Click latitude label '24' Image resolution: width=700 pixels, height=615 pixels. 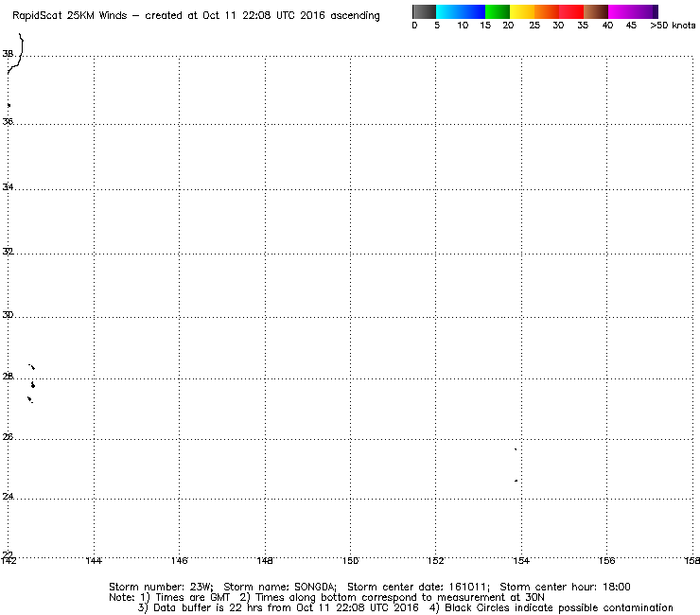pos(8,496)
